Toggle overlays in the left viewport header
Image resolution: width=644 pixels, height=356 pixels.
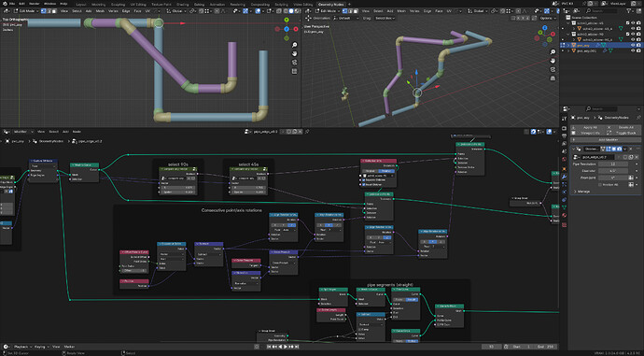(x=258, y=11)
